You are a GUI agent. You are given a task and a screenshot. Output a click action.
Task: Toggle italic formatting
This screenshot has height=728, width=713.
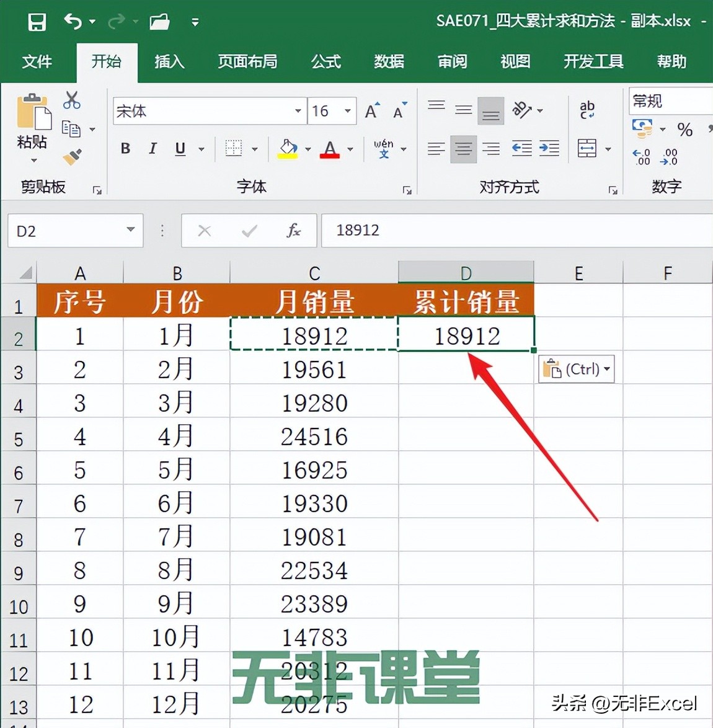153,149
